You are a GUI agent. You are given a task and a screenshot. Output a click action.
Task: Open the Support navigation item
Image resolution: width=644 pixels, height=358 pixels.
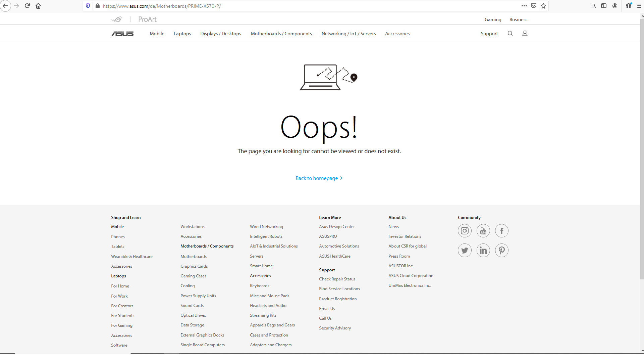(x=489, y=34)
